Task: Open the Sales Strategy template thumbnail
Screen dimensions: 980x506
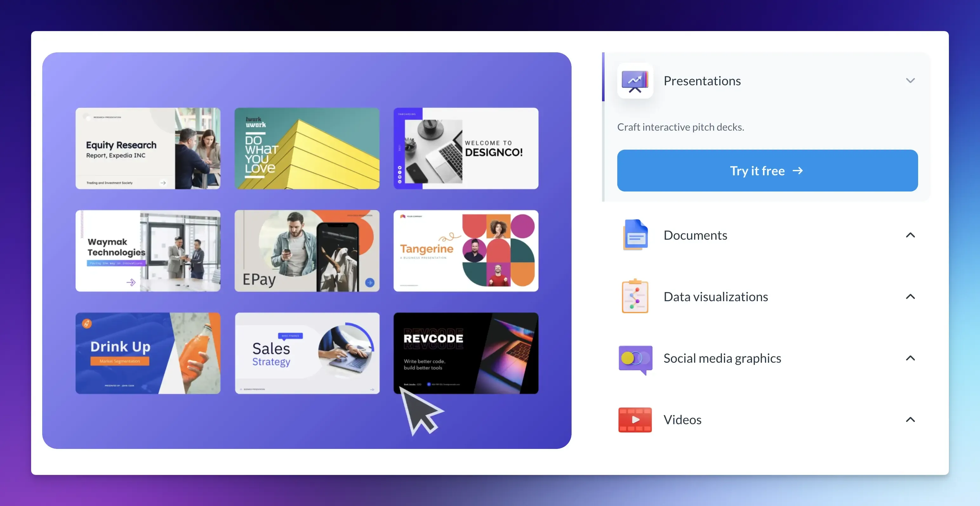Action: pyautogui.click(x=307, y=353)
